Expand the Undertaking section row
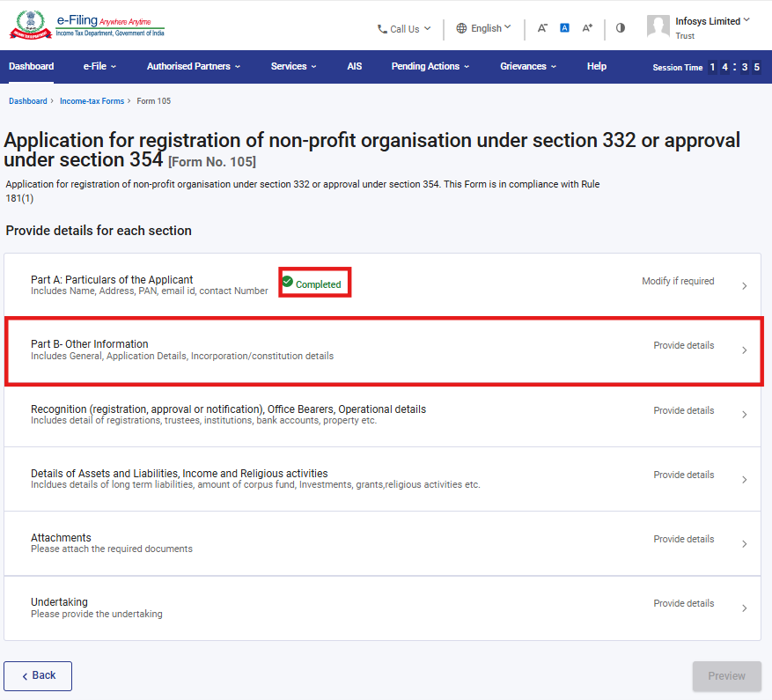This screenshot has width=772, height=700. [x=382, y=608]
